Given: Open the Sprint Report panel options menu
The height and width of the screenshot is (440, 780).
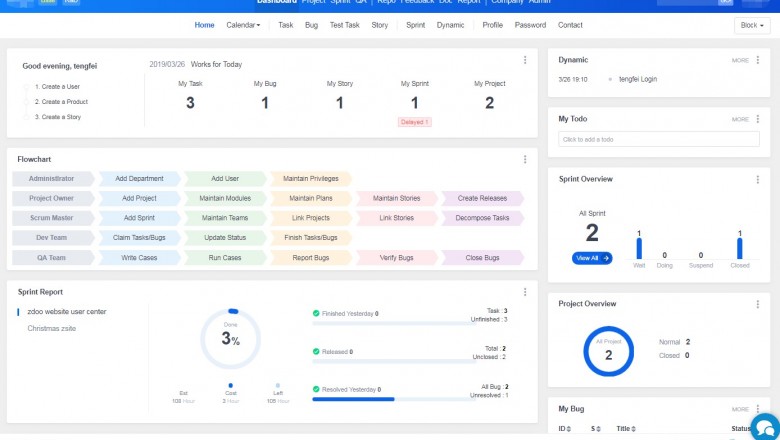Looking at the screenshot, I should [x=525, y=291].
